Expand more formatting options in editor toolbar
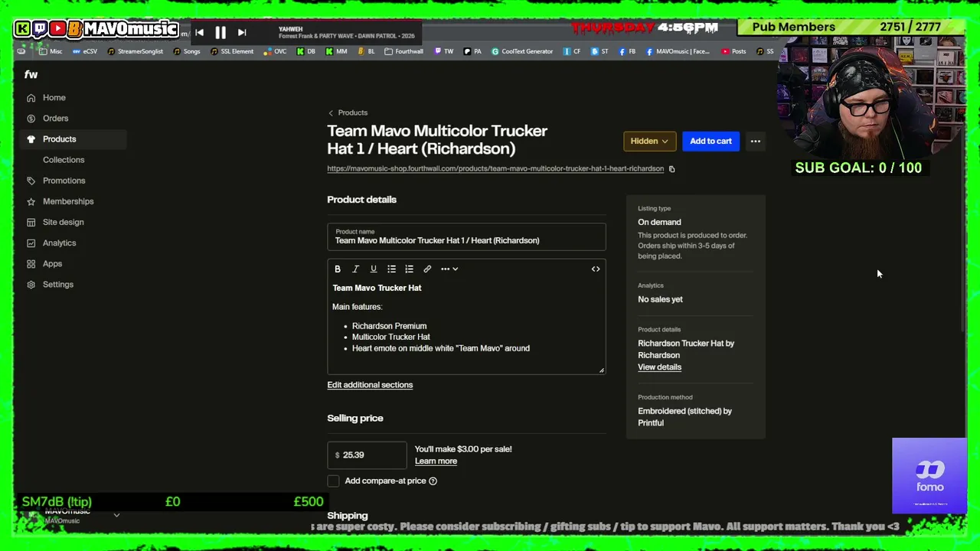The image size is (980, 551). (449, 269)
